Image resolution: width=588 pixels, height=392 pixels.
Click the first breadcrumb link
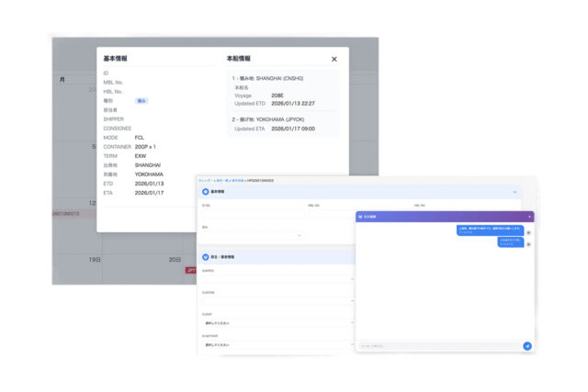click(x=206, y=180)
